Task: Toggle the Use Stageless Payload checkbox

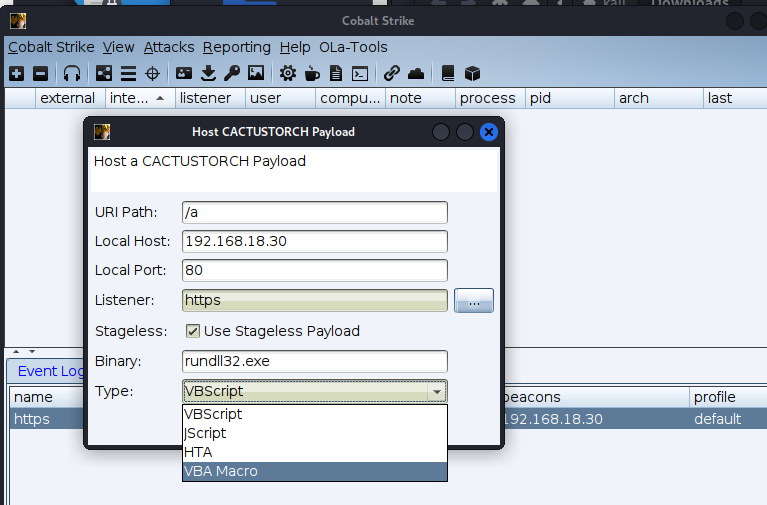Action: (x=193, y=331)
